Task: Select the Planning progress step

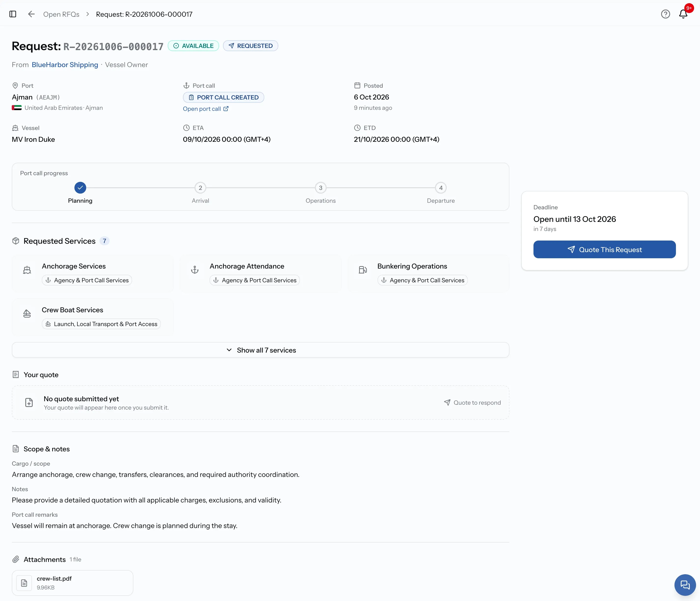Action: tap(80, 188)
